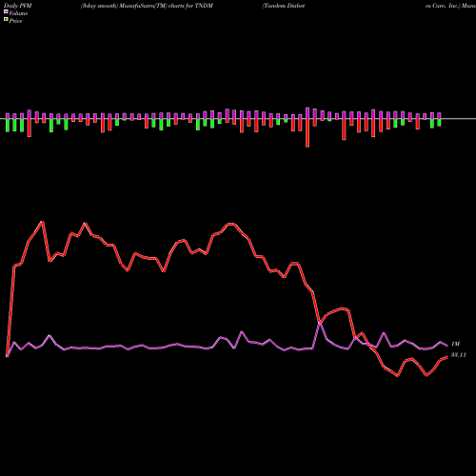Click the tallest red downward volume bar

point(307,132)
